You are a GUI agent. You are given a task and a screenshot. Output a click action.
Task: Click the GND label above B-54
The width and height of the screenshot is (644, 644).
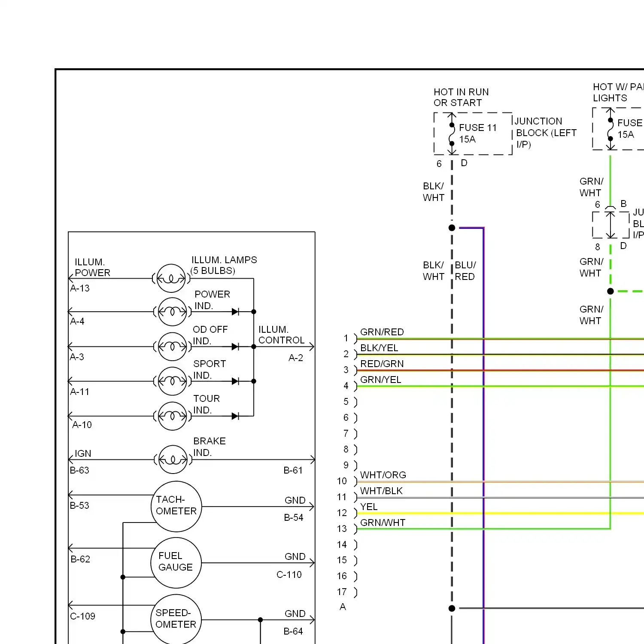tap(295, 501)
